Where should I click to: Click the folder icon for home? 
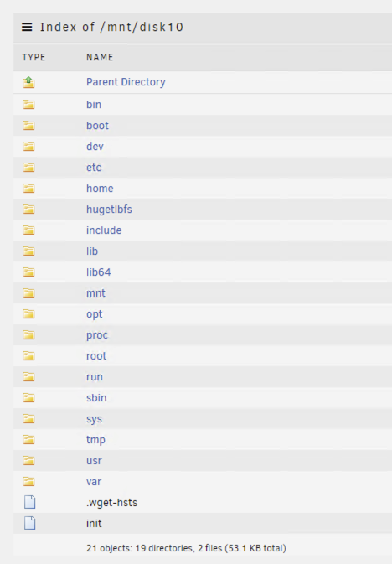coord(28,188)
